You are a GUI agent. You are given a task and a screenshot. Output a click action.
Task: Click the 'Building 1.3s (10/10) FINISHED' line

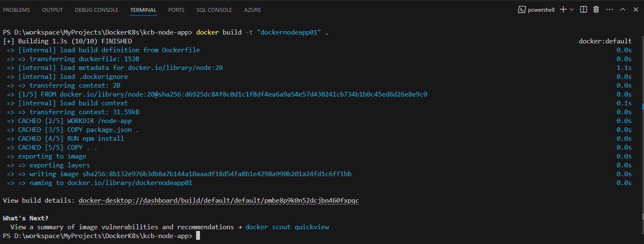pyautogui.click(x=67, y=41)
